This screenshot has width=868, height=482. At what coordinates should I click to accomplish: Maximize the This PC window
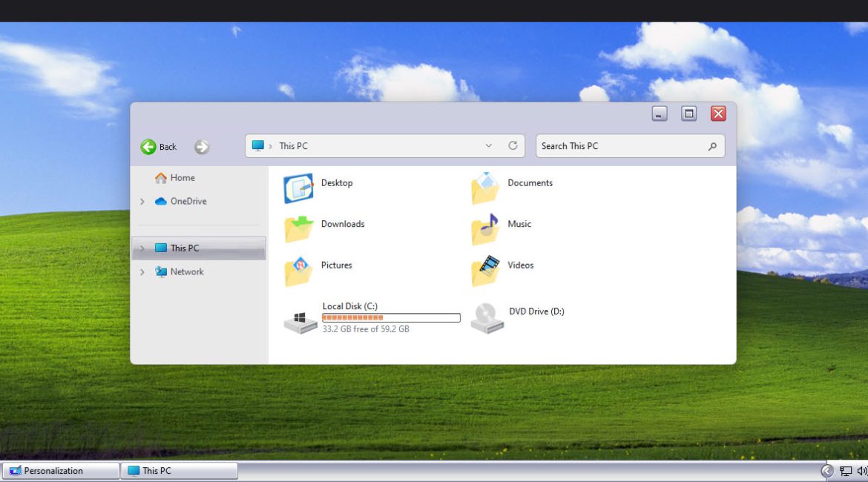[x=688, y=113]
